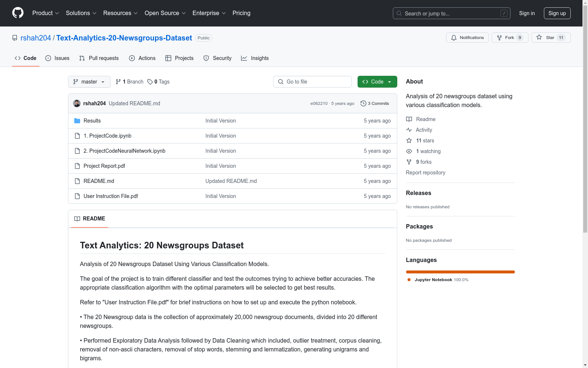Screen dimensions: 588x368
Task: Click the Updated README.md commit message in README.md row
Action: [x=231, y=181]
